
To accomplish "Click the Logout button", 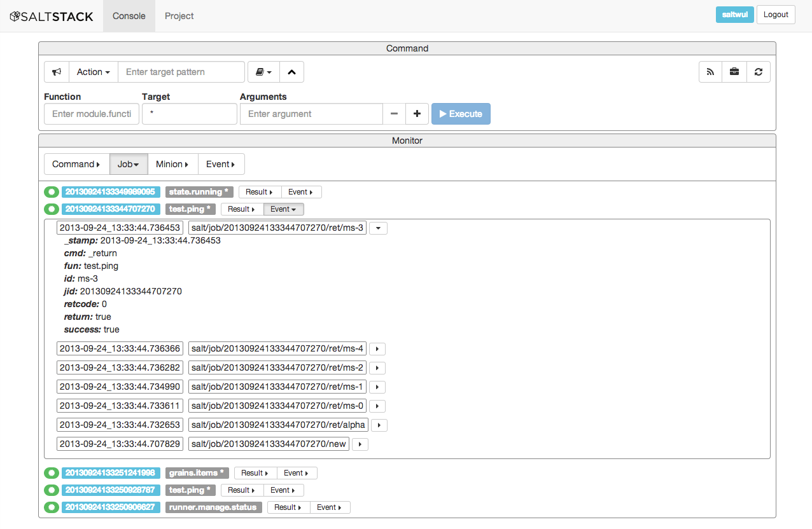I will click(775, 14).
